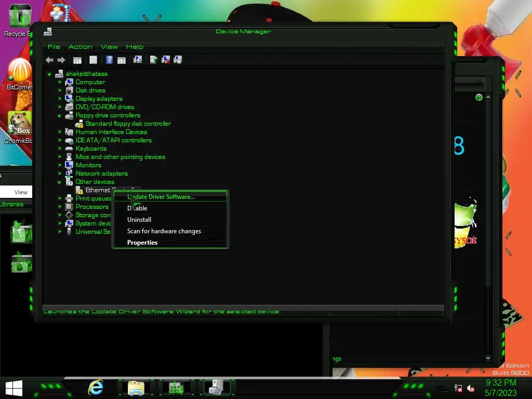Choose Update Driver Software from context menu
Screen dimensions: 532x399
click(x=170, y=197)
